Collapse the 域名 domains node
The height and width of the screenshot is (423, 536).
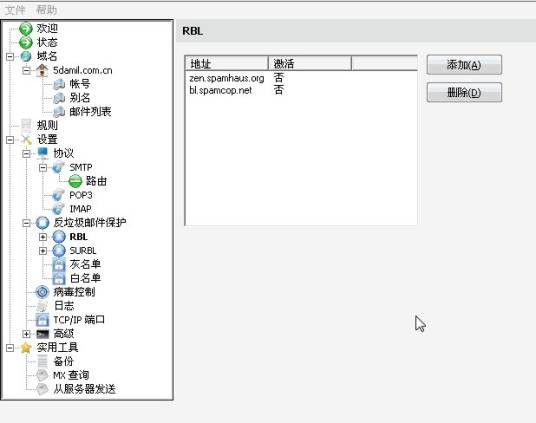pos(10,56)
